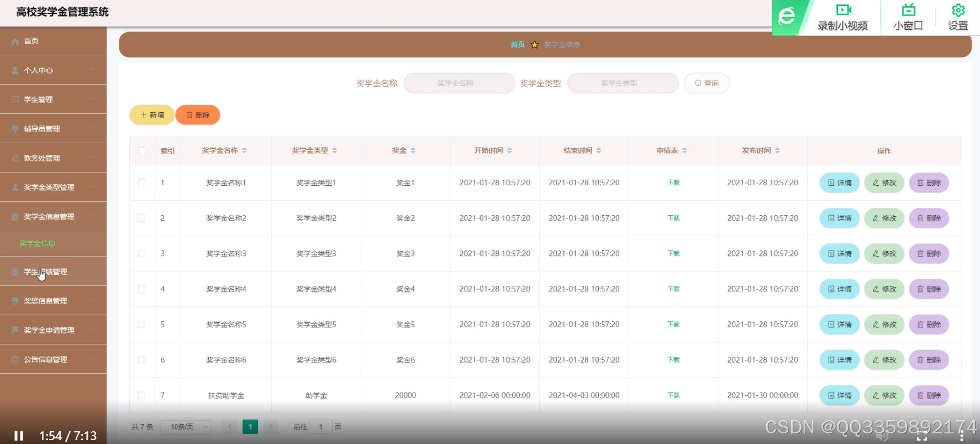Click the green browser logo icon
Viewport: 980px width, 444px height.
(x=787, y=17)
